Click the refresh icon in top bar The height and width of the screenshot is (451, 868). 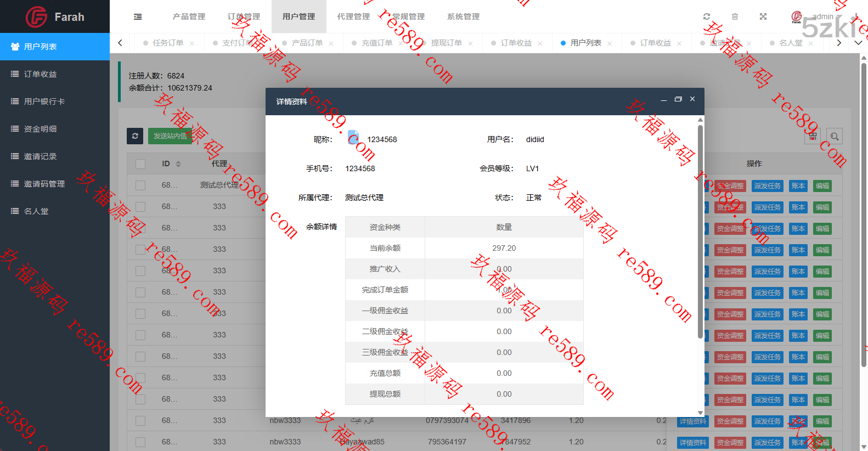point(707,16)
